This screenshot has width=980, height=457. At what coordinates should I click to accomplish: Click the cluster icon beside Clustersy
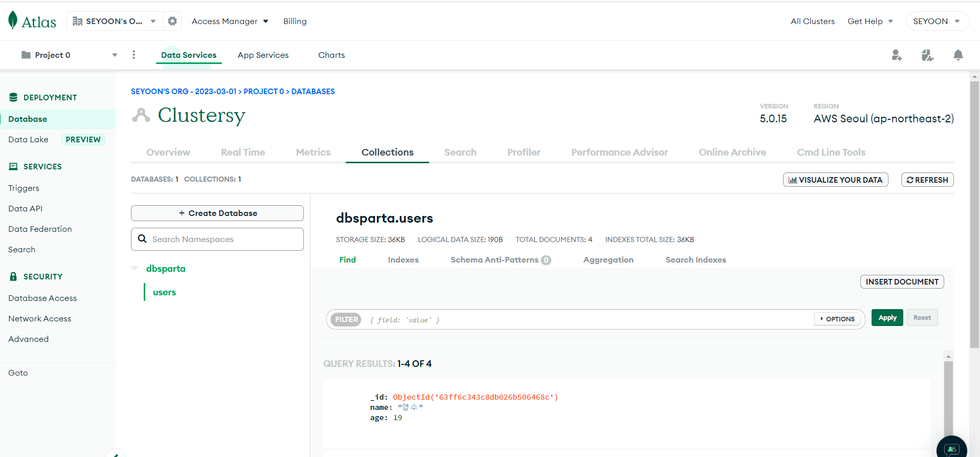pyautogui.click(x=141, y=115)
